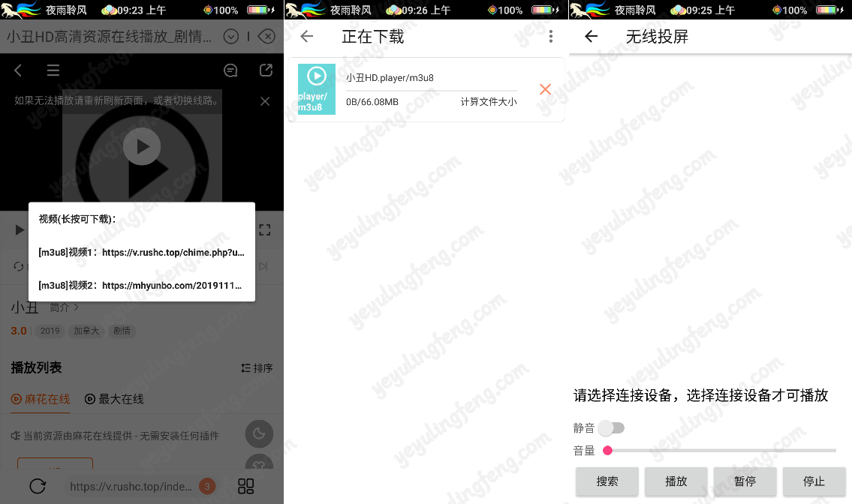Open the player/m3u8 download thumbnail
852x504 pixels.
(x=316, y=89)
